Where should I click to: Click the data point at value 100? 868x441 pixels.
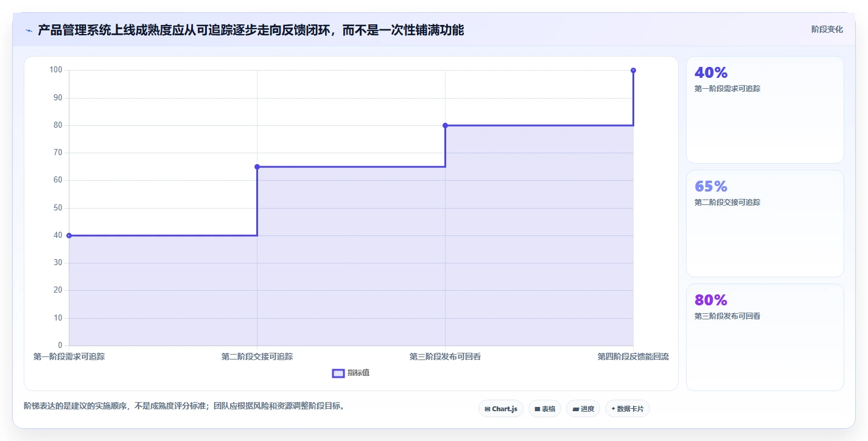(633, 71)
